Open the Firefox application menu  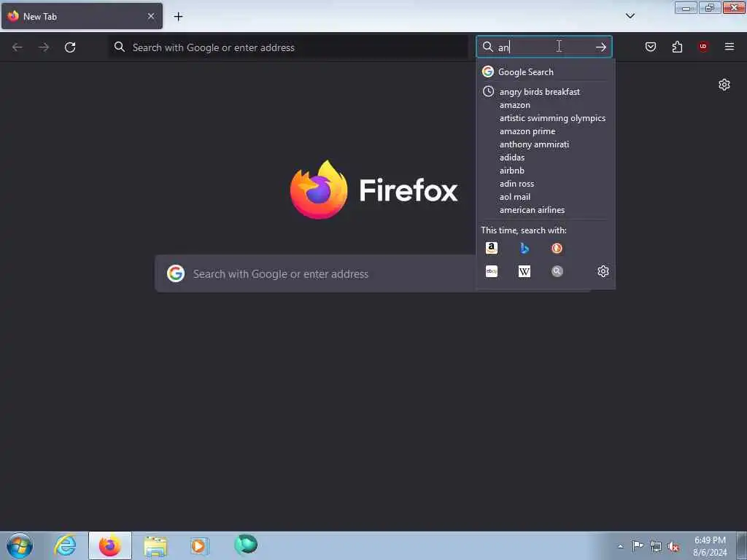[729, 47]
